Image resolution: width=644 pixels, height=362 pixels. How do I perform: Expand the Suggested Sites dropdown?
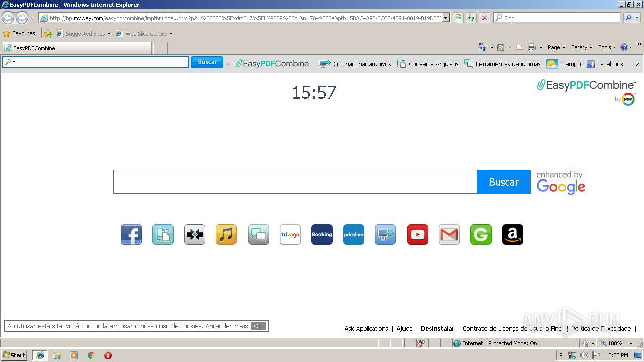coord(109,34)
